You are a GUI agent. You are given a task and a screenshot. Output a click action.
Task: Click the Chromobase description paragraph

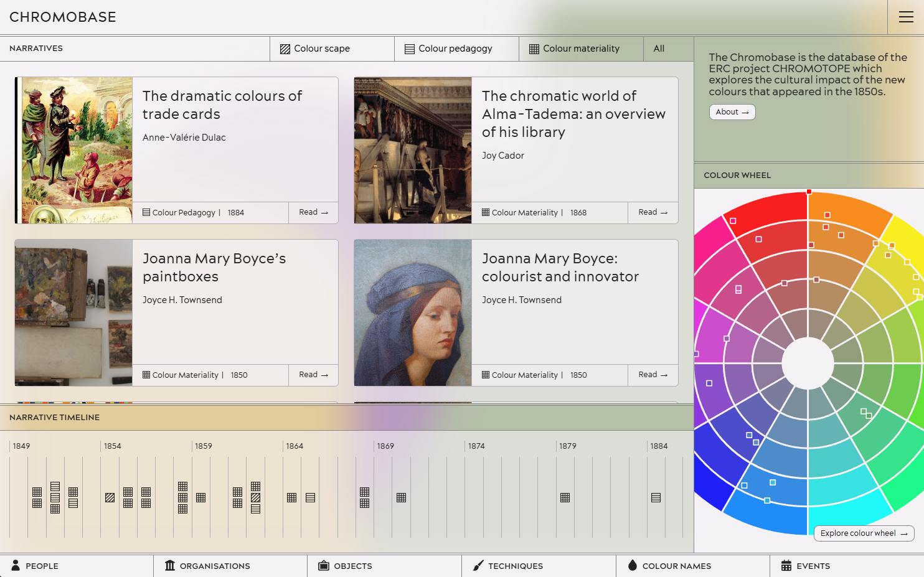[808, 74]
